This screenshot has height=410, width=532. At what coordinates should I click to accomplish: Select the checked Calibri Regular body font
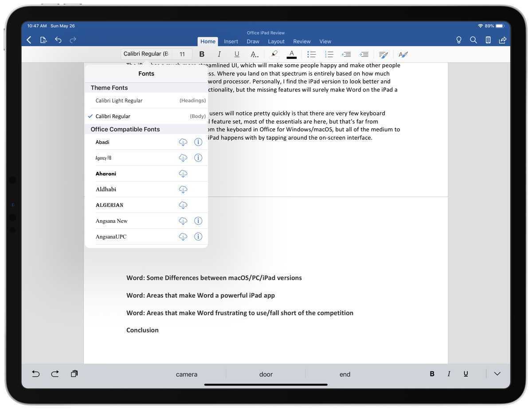(x=146, y=116)
